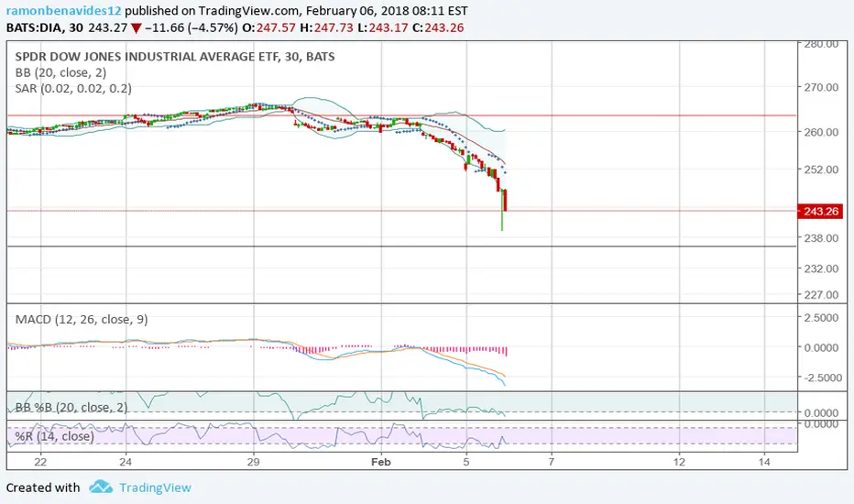
Task: Click the publish date February 06, 2018 08:11 EST
Action: (387, 11)
